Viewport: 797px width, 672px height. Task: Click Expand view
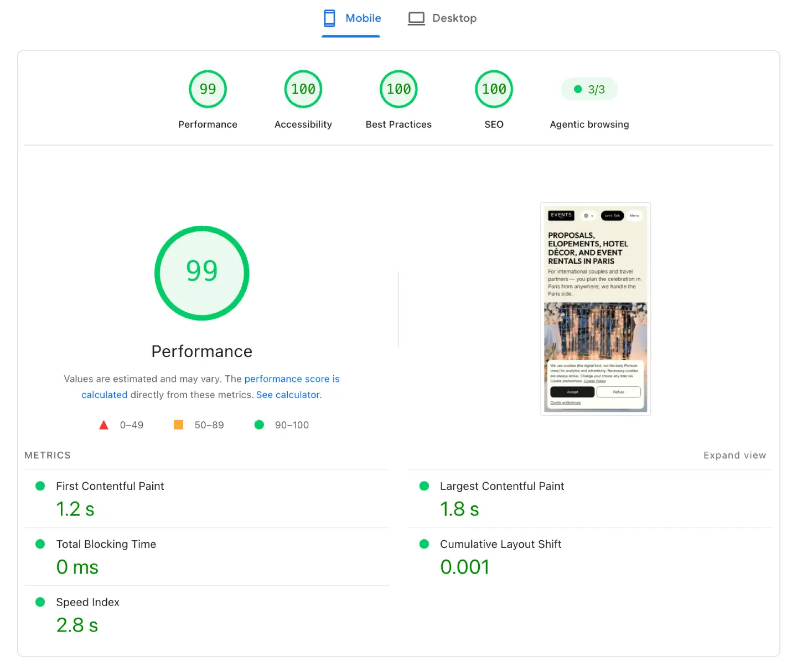(x=734, y=455)
